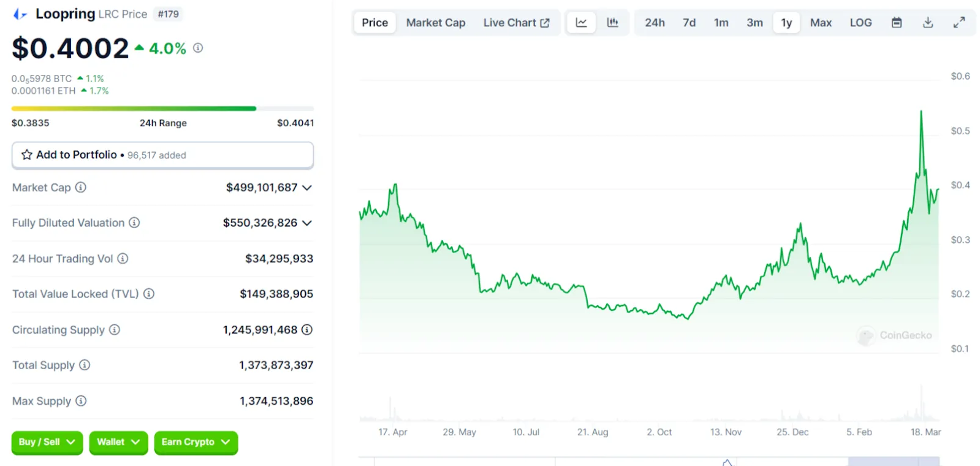The image size is (980, 466).
Task: Toggle LOG scale on the chart
Action: click(860, 22)
